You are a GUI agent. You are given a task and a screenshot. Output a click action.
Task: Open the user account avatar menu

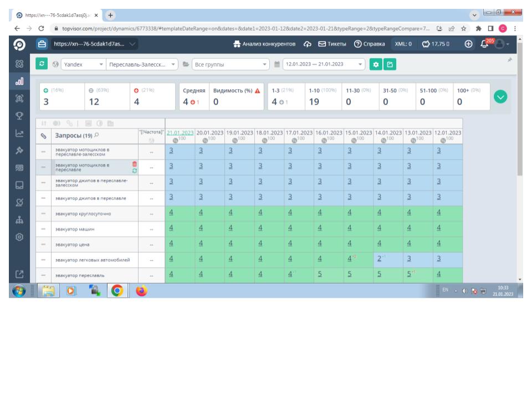coord(502,44)
